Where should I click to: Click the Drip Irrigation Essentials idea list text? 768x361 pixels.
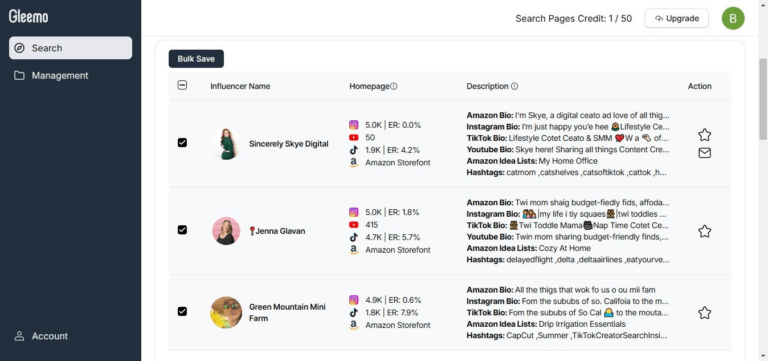click(582, 324)
